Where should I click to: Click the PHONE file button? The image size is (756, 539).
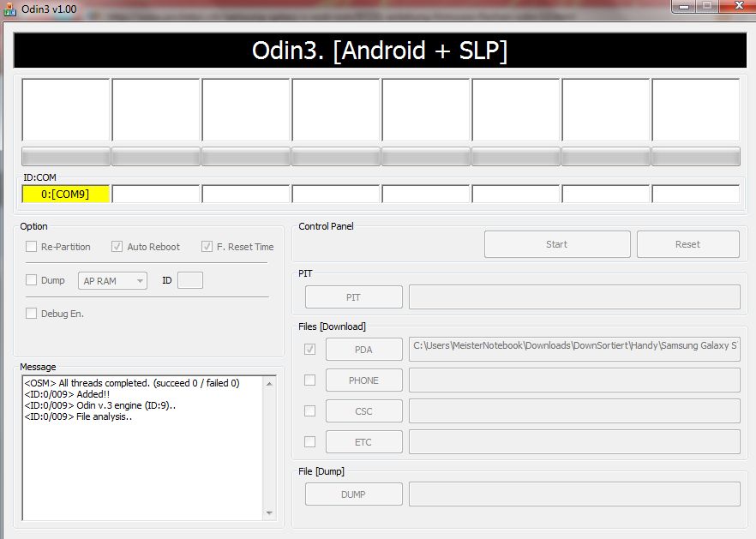click(x=364, y=380)
